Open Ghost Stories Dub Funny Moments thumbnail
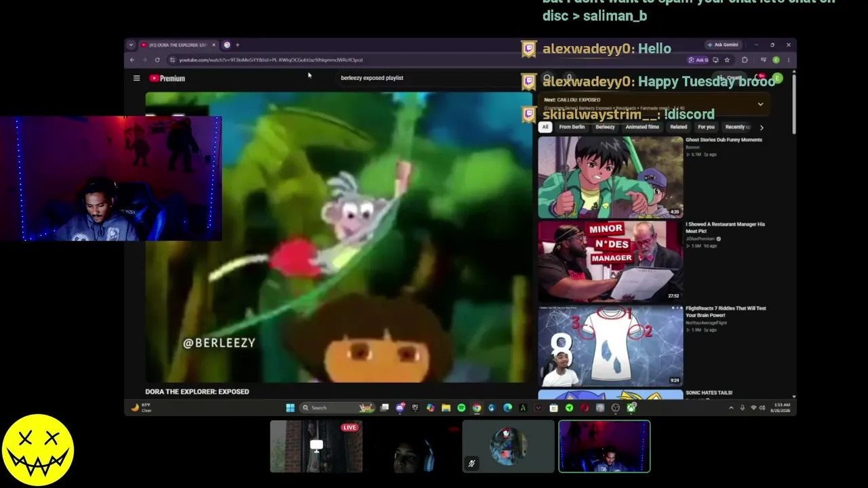 pos(610,177)
